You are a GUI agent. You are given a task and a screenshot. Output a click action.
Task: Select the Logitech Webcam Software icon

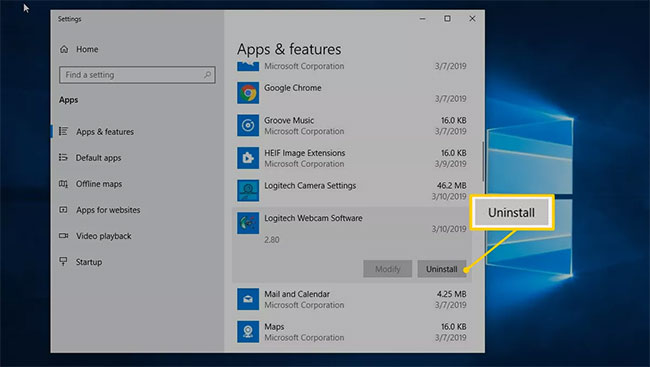point(248,223)
